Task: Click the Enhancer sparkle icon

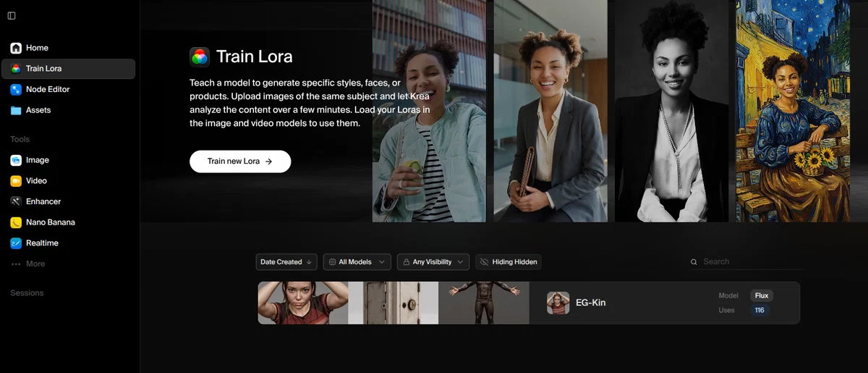Action: pyautogui.click(x=16, y=201)
